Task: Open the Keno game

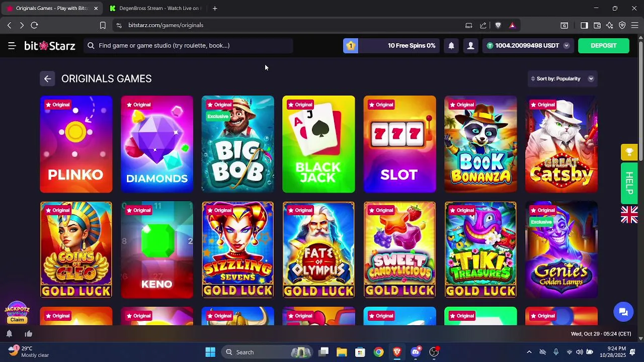Action: [x=157, y=250]
